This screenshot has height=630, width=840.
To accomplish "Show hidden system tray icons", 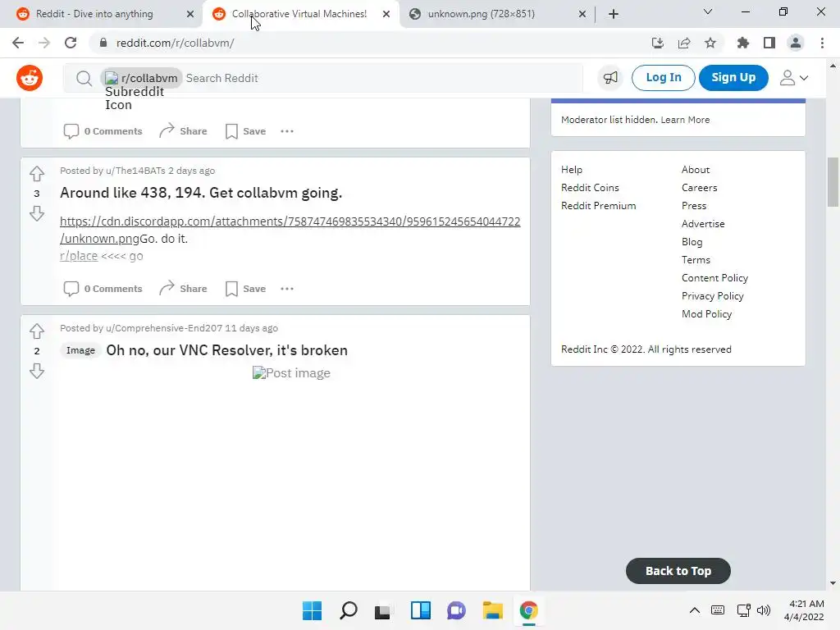I will (x=694, y=610).
